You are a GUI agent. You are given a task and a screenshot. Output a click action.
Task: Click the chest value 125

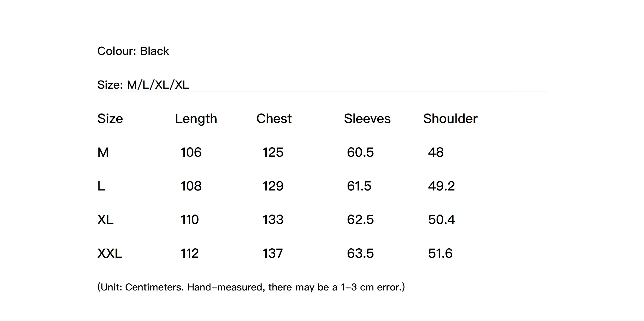(x=273, y=152)
